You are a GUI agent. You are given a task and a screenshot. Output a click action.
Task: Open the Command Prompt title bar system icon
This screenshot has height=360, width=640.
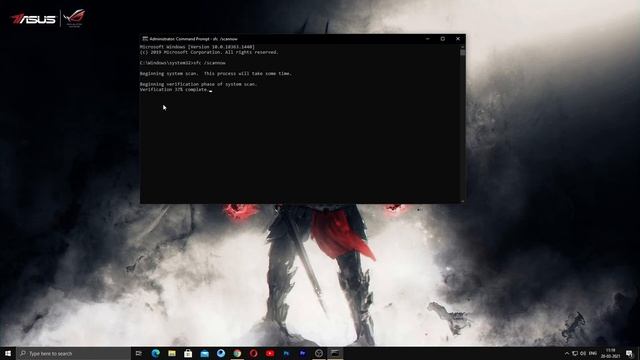click(145, 39)
